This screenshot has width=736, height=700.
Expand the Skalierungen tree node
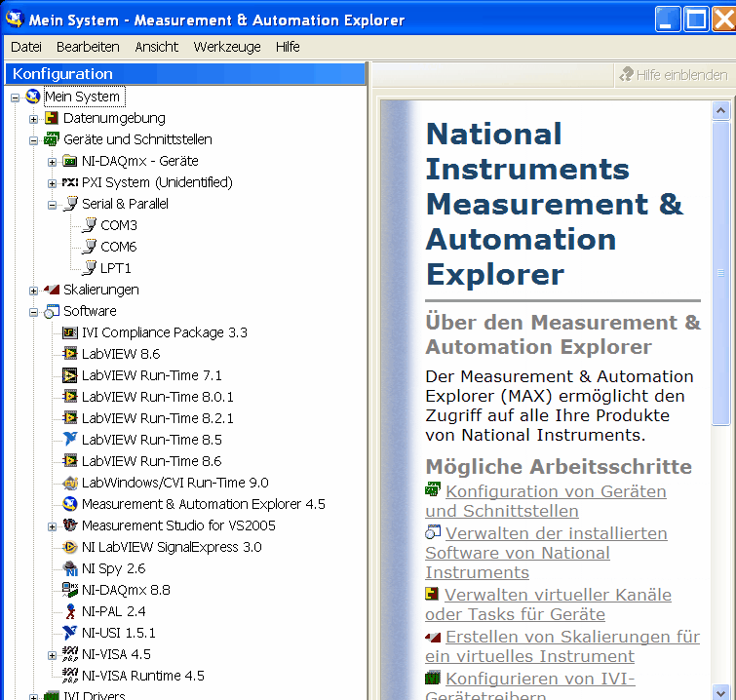34,291
